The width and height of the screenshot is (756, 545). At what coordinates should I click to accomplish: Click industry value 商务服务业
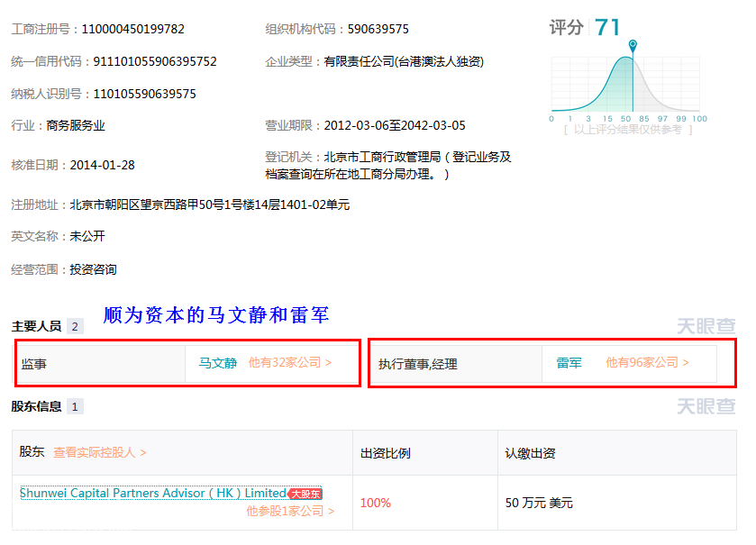click(76, 126)
